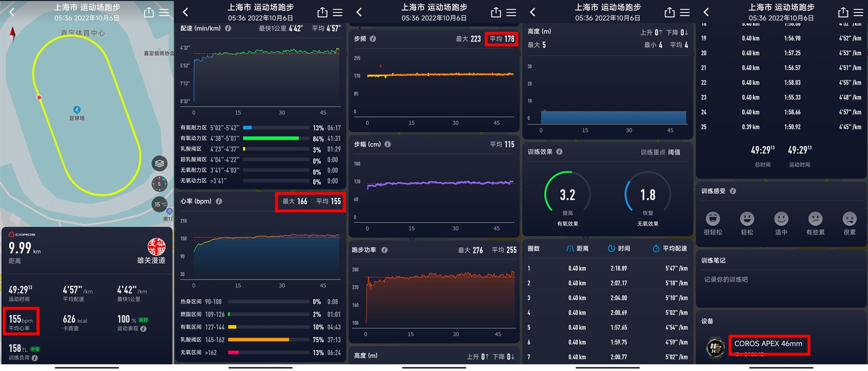Viewport: 868px width, 371px height.
Task: Open info icon next to 心率 (bpm)
Action: (x=219, y=201)
